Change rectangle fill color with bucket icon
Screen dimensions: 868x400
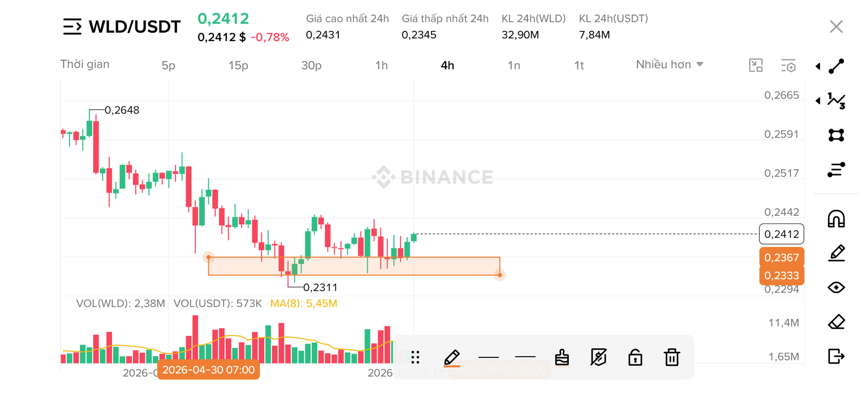tap(562, 357)
